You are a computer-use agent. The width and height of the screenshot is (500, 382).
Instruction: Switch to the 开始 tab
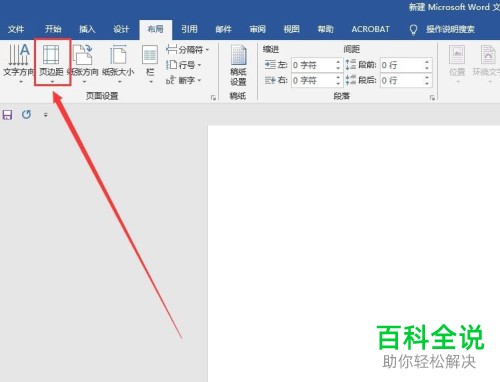(53, 29)
